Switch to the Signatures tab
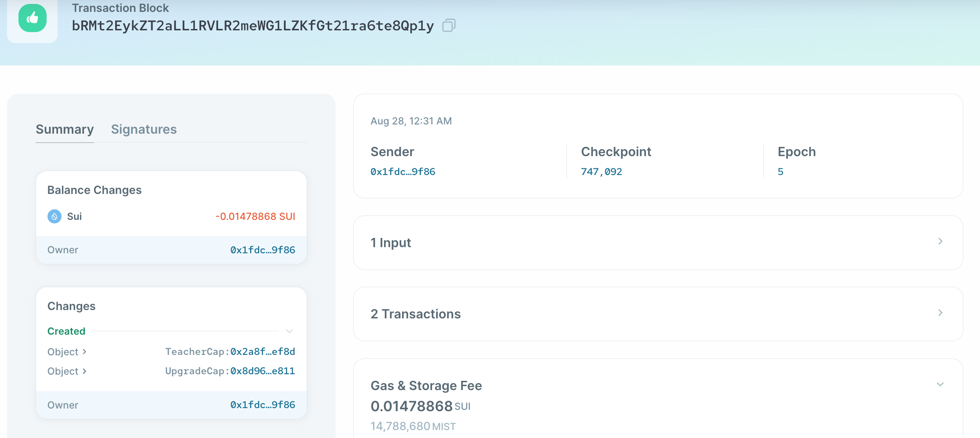The width and height of the screenshot is (980, 438). pyautogui.click(x=144, y=129)
